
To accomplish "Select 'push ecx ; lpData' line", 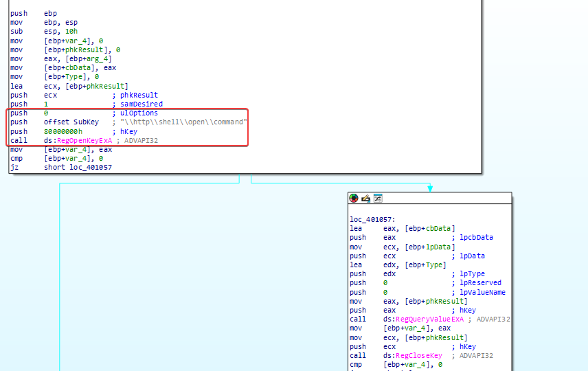I will click(x=417, y=256).
